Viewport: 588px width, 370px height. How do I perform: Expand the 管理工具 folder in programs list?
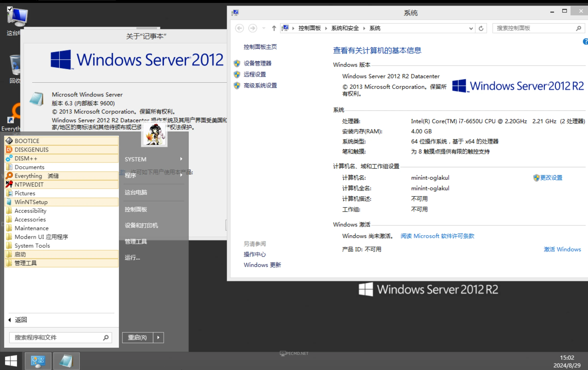[61, 263]
